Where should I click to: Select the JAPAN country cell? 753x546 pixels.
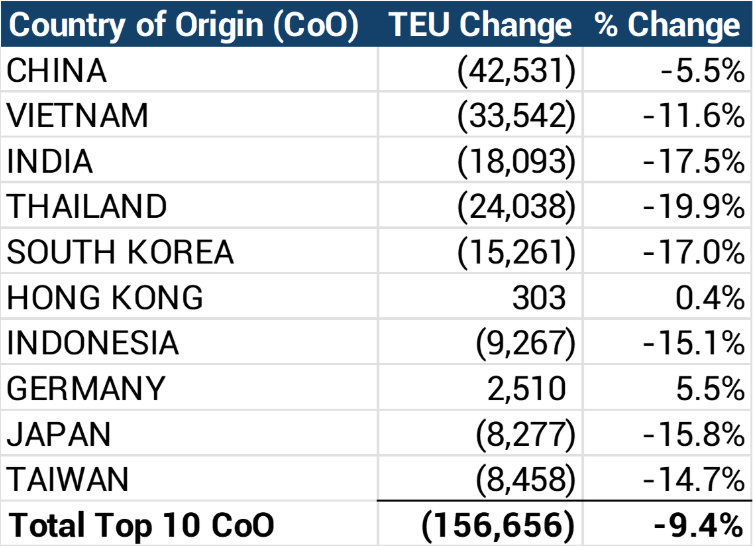[x=59, y=434]
